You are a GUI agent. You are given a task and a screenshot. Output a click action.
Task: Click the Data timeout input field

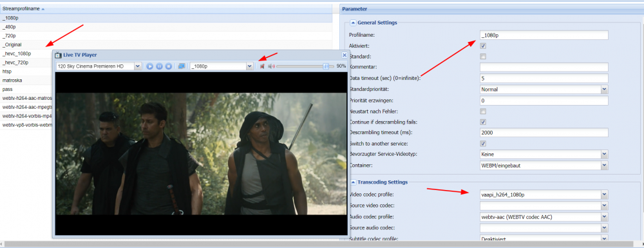(x=544, y=78)
